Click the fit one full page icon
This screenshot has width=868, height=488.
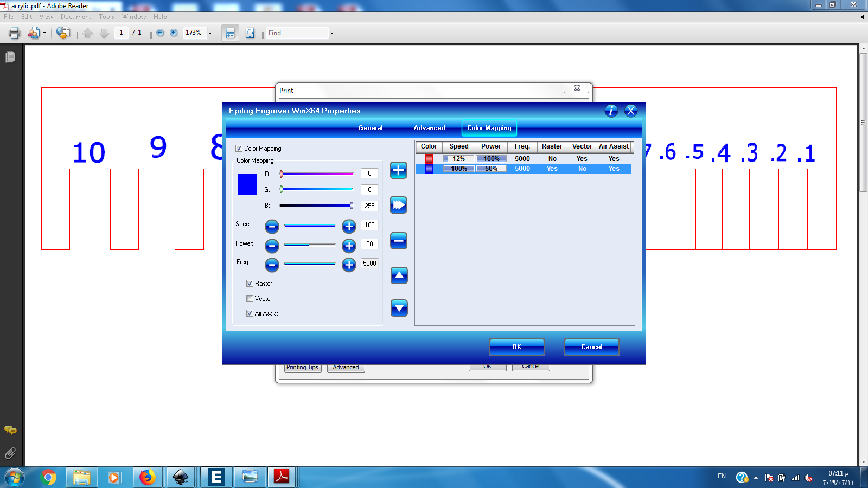250,33
